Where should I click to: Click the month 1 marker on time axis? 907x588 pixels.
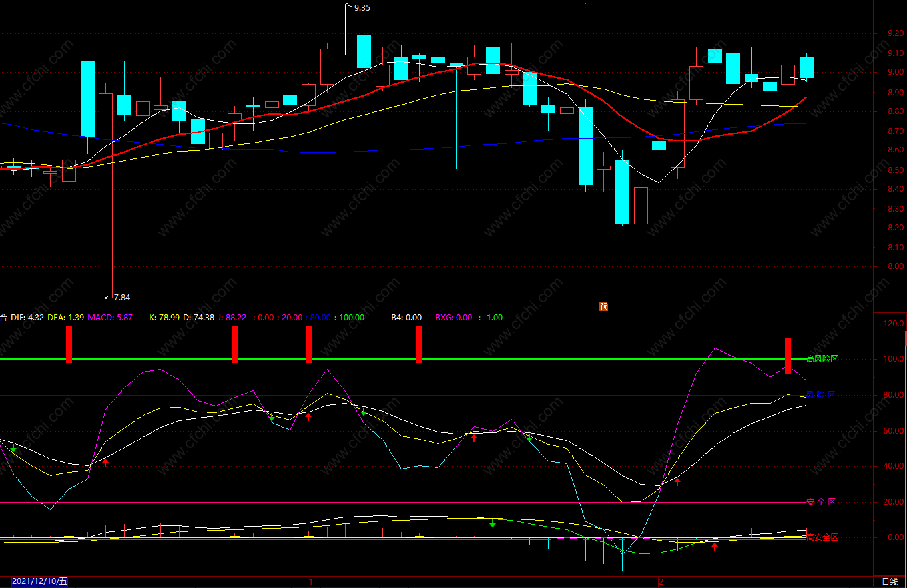(x=310, y=581)
